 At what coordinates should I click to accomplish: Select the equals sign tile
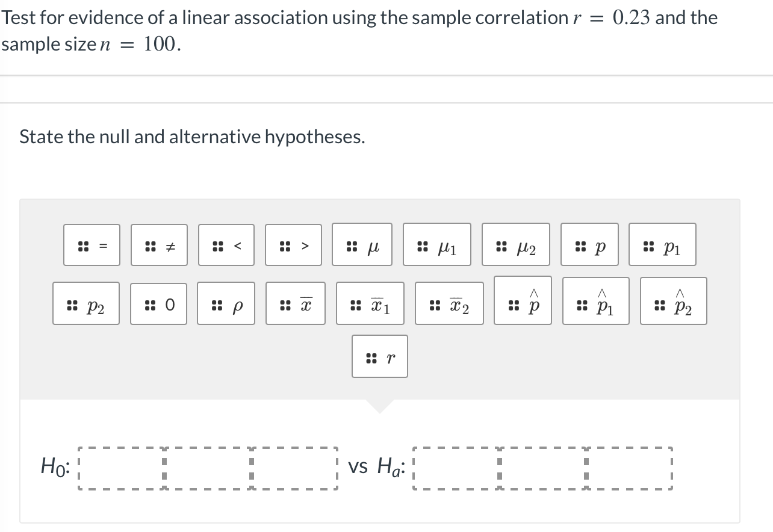pos(92,244)
